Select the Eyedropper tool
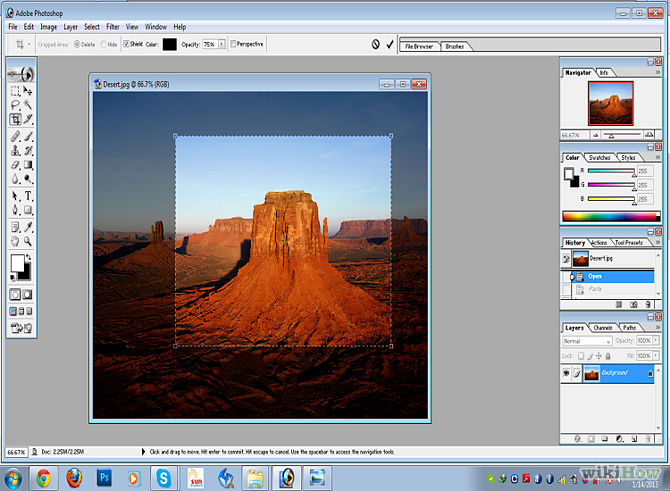This screenshot has width=670, height=491. pos(28,227)
